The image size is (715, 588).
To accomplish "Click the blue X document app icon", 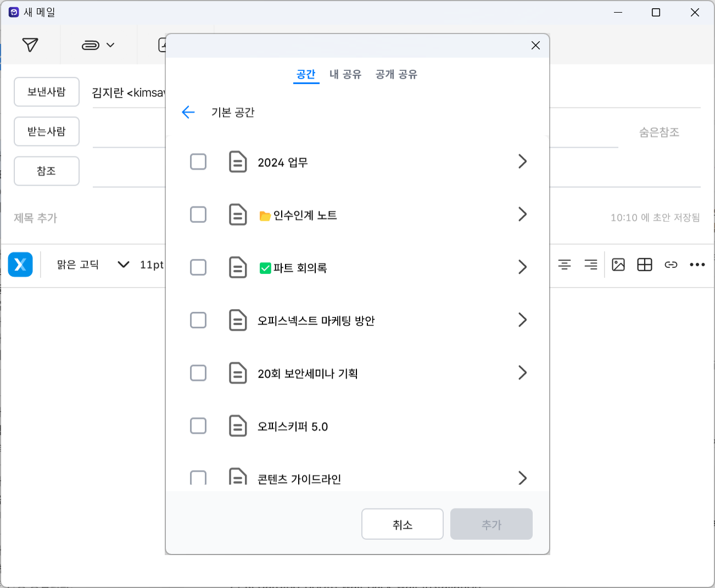I will [20, 264].
